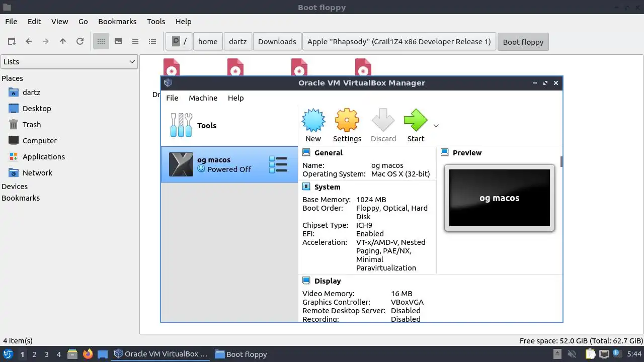Viewport: 644px width, 362px height.
Task: Click the home breadcrumb button
Action: (208, 42)
